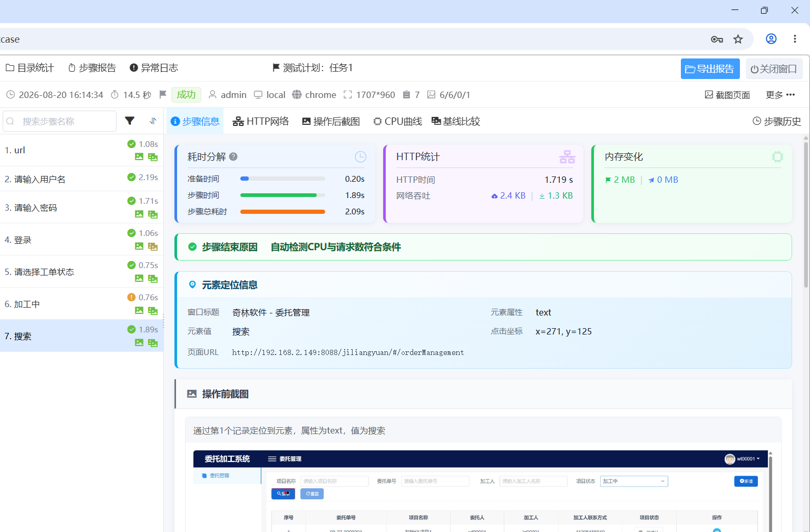Viewport: 810px width, 532px height.
Task: Open the 目录统计 view
Action: click(30, 68)
